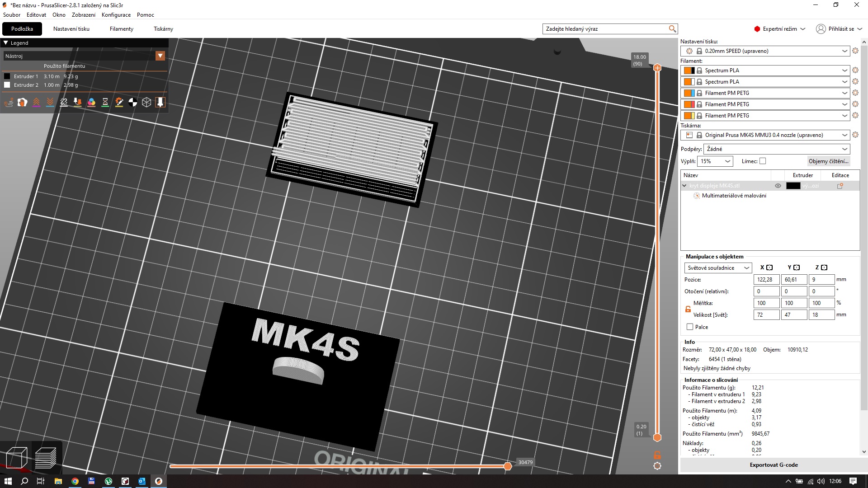Switch to 3D editor view cube icon

(x=17, y=457)
